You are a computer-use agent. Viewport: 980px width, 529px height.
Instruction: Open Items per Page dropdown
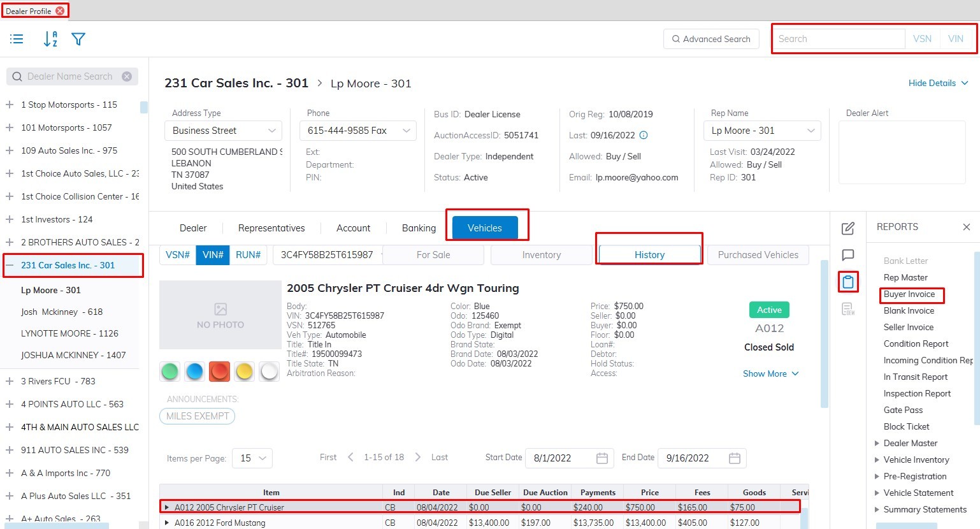coord(253,458)
